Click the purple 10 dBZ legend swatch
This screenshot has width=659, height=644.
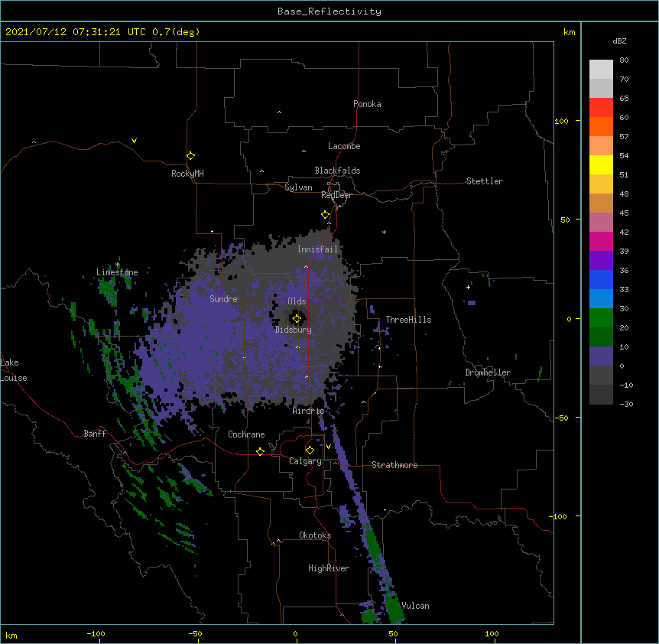pyautogui.click(x=601, y=356)
